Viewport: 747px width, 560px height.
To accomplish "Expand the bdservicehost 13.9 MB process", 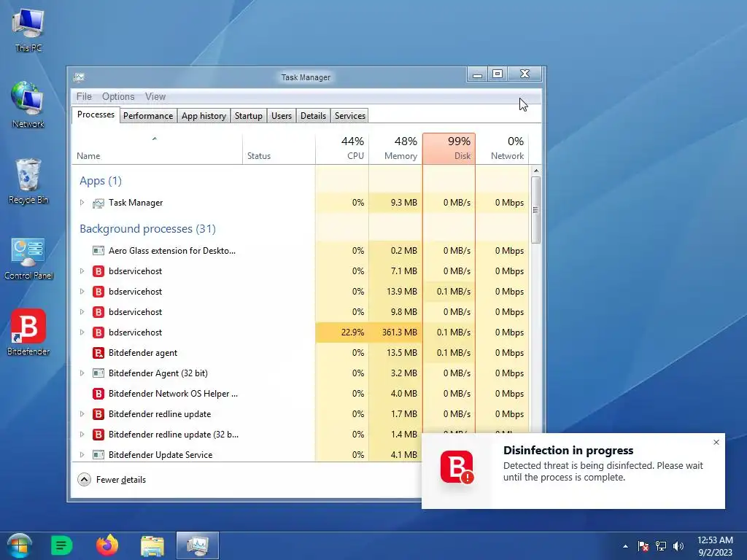I will [82, 292].
